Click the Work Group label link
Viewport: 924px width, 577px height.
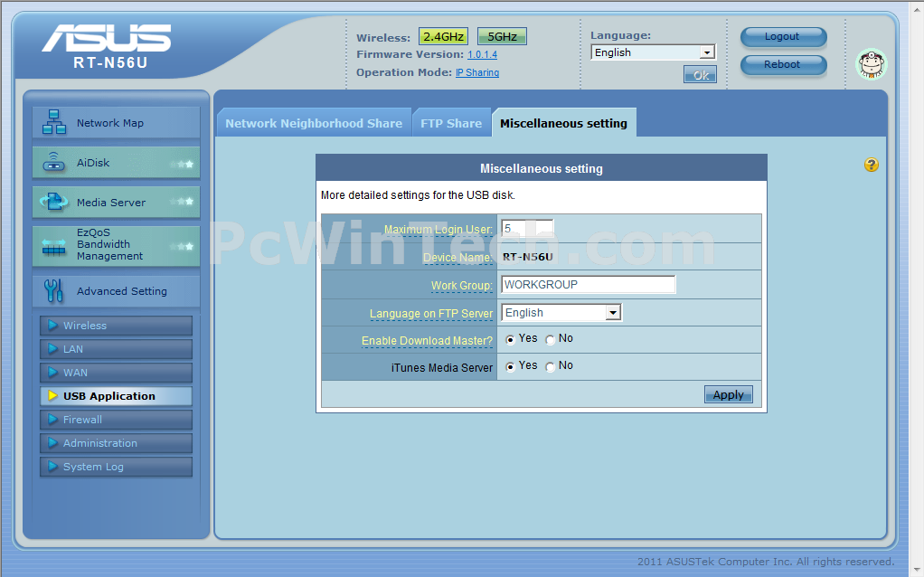point(461,286)
